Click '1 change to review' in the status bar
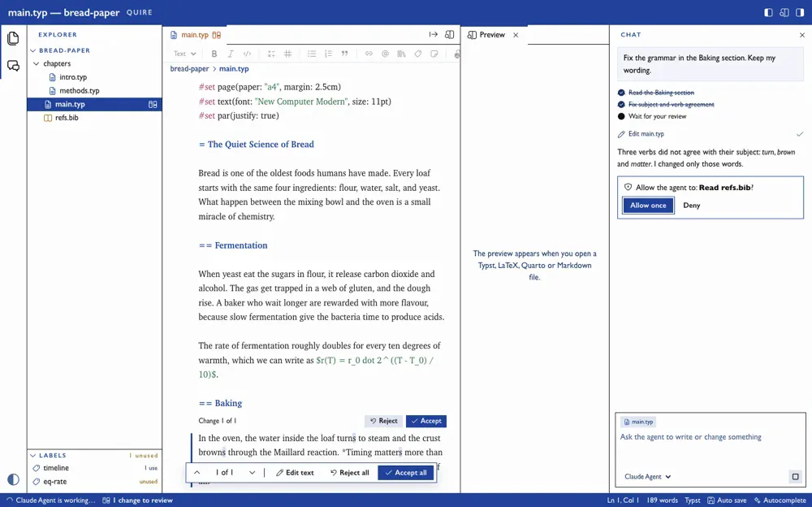The image size is (812, 507). [x=138, y=500]
